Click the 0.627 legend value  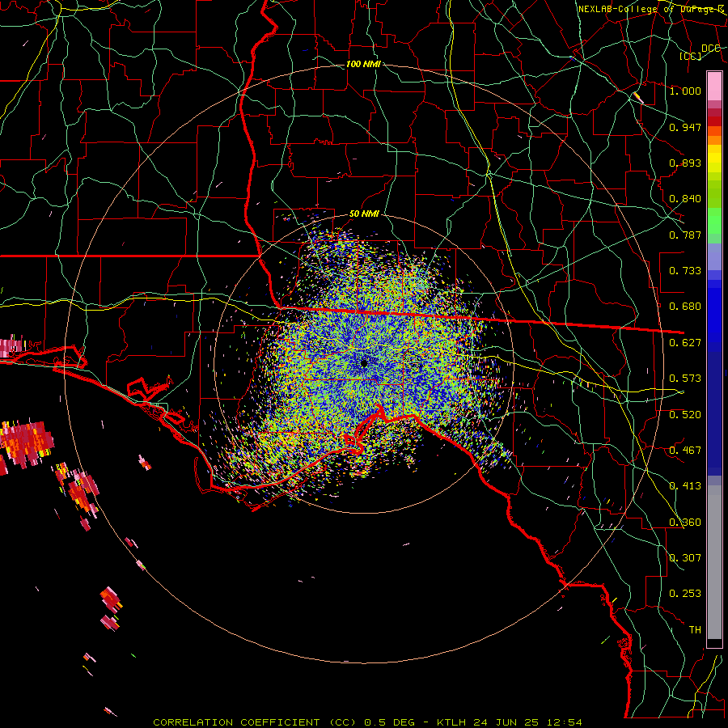685,343
